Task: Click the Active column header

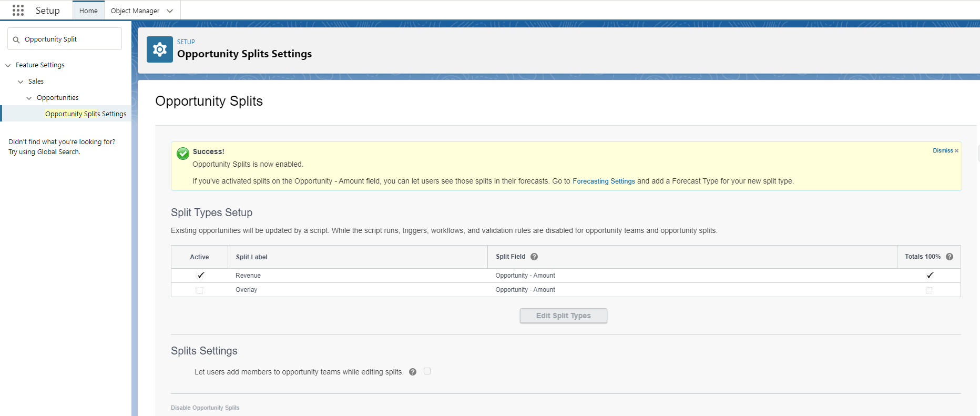Action: [199, 257]
